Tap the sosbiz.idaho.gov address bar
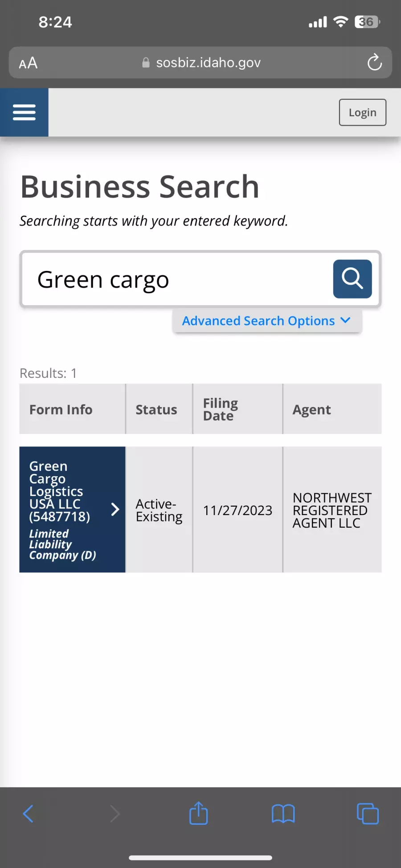 [200, 62]
